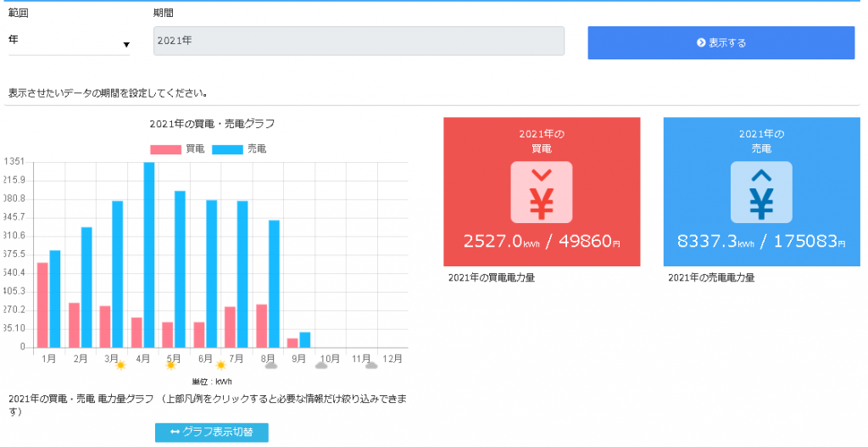Click the blue yen sale icon
The width and height of the screenshot is (868, 447).
(761, 193)
